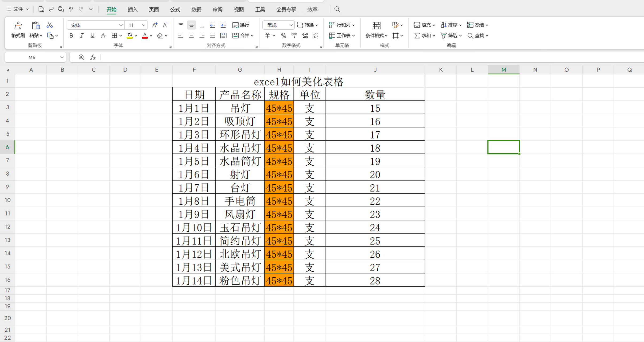Open the conditional formatting (条件格式) icon
The width and height of the screenshot is (644, 342).
[376, 26]
